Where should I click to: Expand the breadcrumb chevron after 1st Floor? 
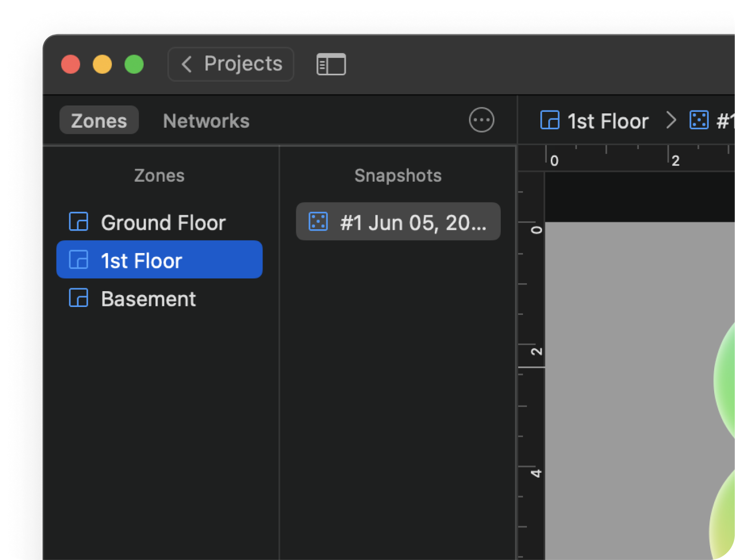(x=671, y=120)
